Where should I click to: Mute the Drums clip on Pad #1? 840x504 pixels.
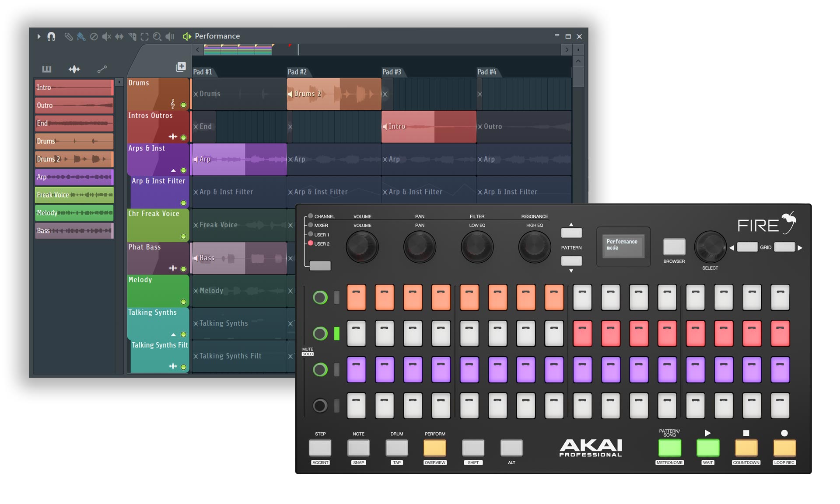point(196,94)
